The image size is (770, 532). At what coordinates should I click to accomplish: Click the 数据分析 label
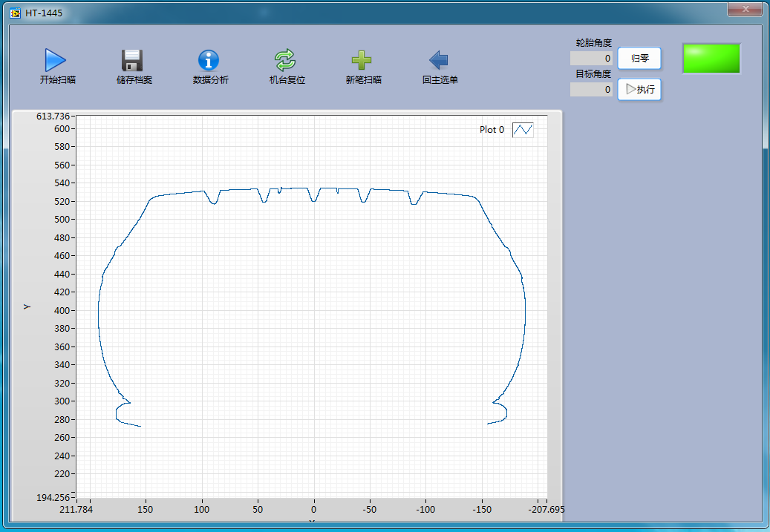211,80
